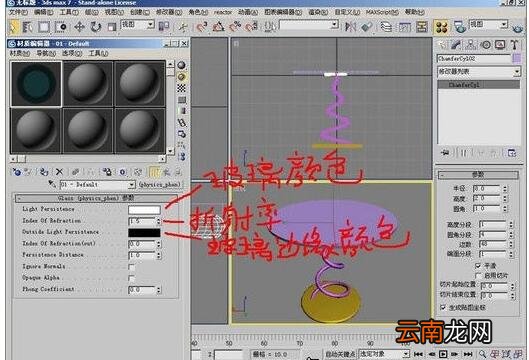Open the Render Scene dialog icon
Screen dimensions: 529x360
(460, 26)
